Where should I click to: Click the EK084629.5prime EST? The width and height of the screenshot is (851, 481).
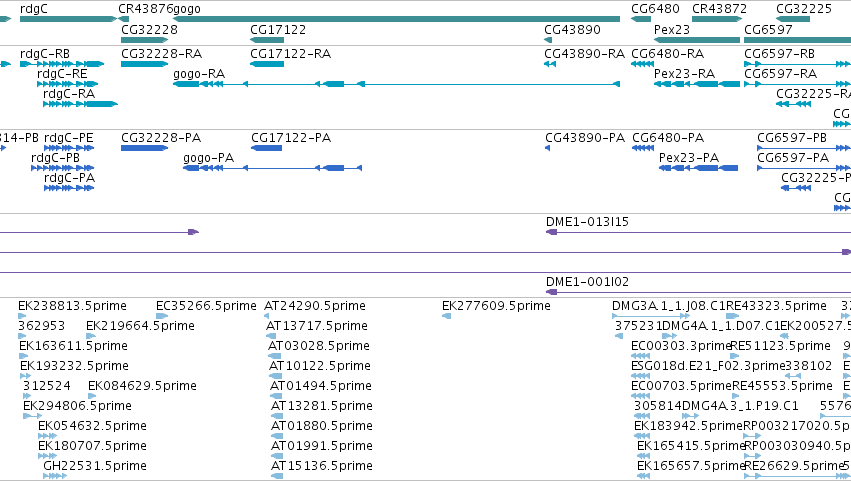point(92,396)
